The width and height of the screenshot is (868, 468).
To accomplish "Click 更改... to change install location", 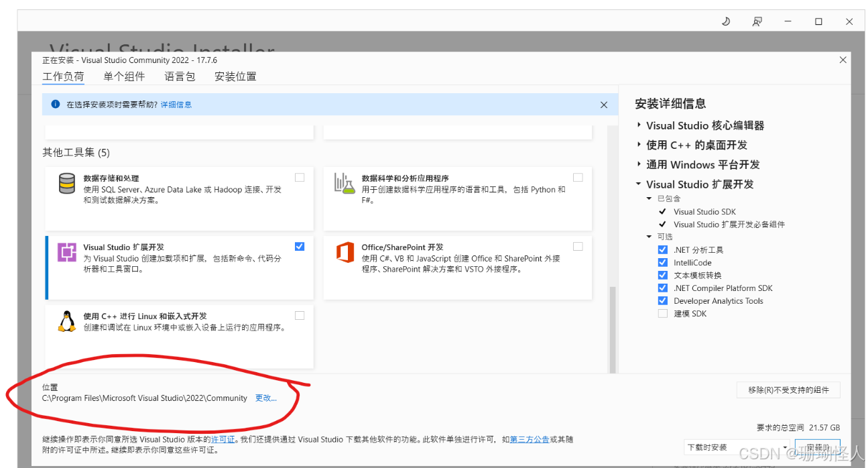I will [x=266, y=398].
